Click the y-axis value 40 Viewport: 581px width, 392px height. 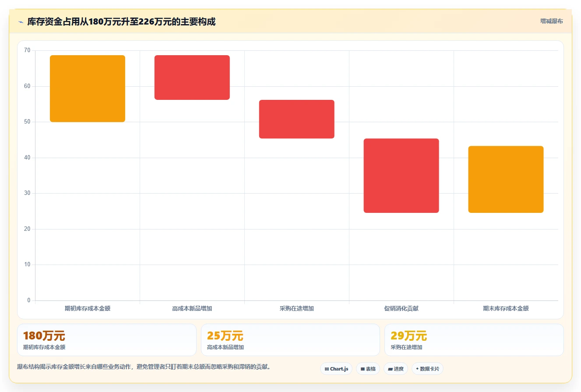tap(27, 158)
